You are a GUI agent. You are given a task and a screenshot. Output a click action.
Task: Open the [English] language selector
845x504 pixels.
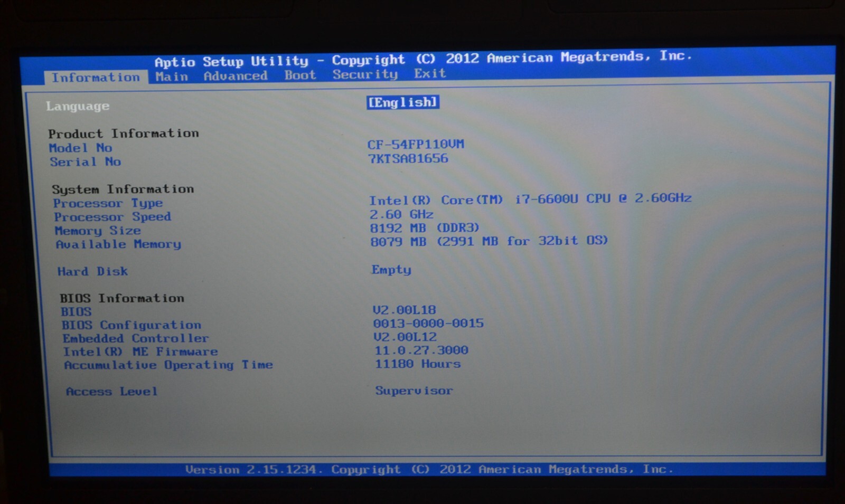pyautogui.click(x=403, y=102)
